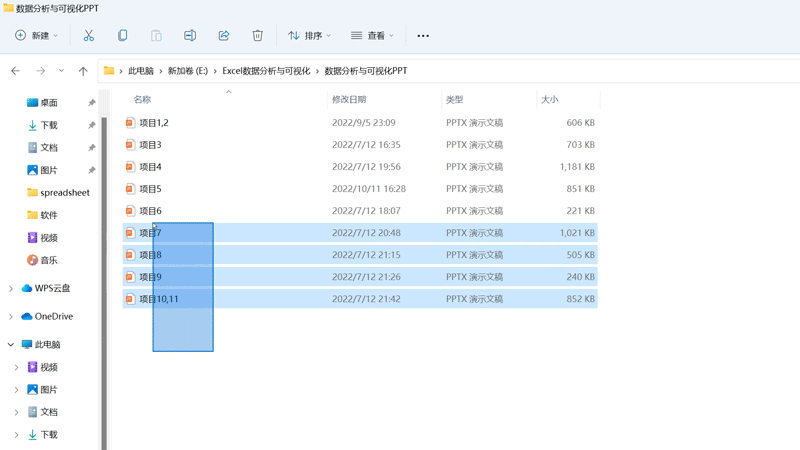
Task: Click 数据分析与可视化PPT breadcrumb segment
Action: click(x=366, y=71)
